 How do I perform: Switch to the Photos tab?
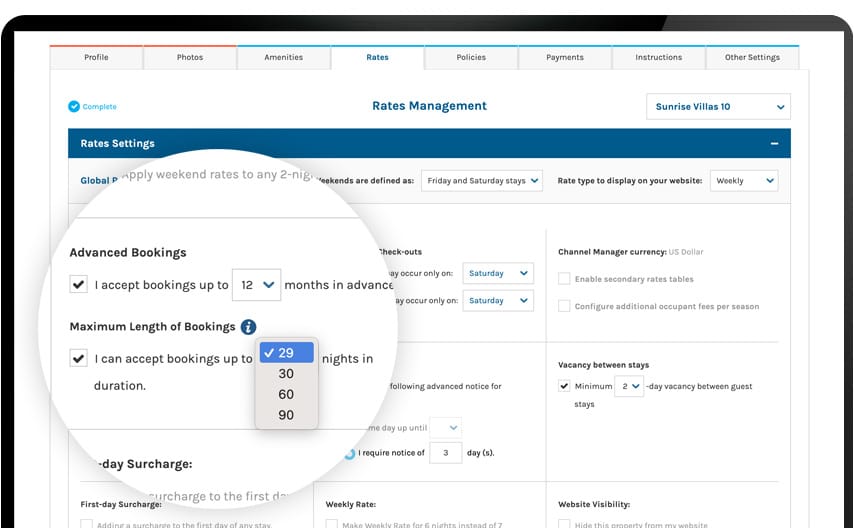190,58
